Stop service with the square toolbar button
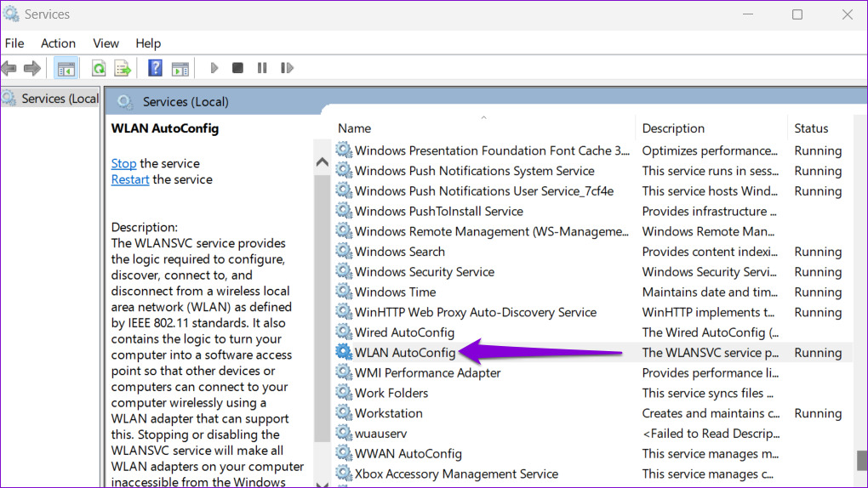 pyautogui.click(x=237, y=68)
